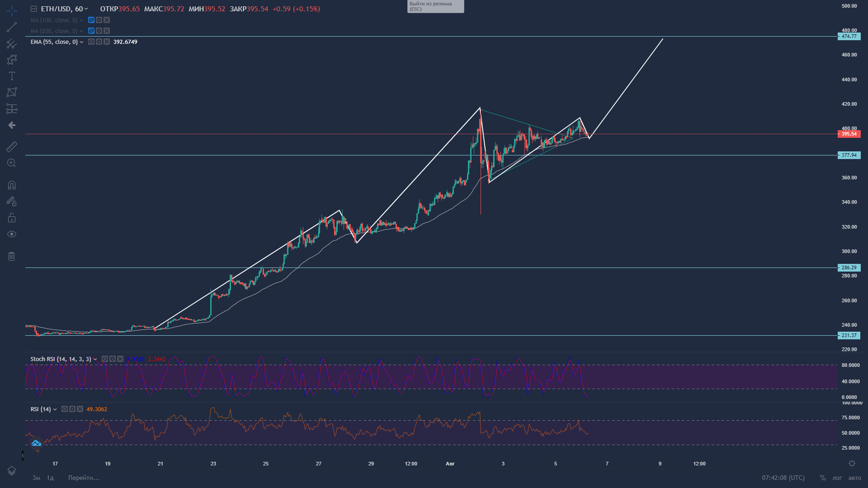Click the 474.77 horizontal line price label
The width and height of the screenshot is (868, 488).
tap(849, 36)
